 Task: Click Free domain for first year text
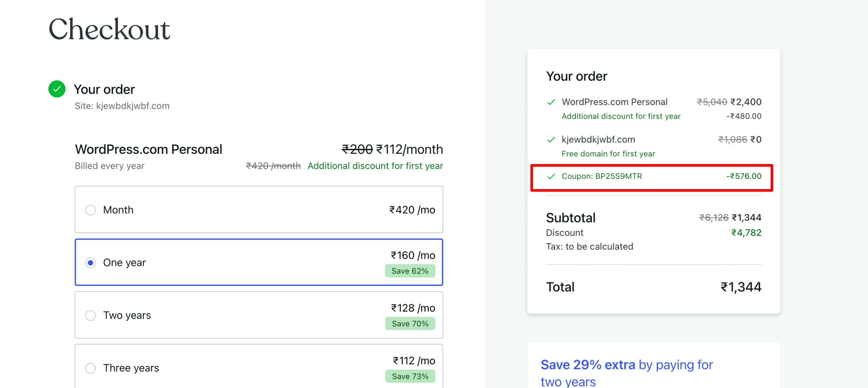(x=608, y=154)
